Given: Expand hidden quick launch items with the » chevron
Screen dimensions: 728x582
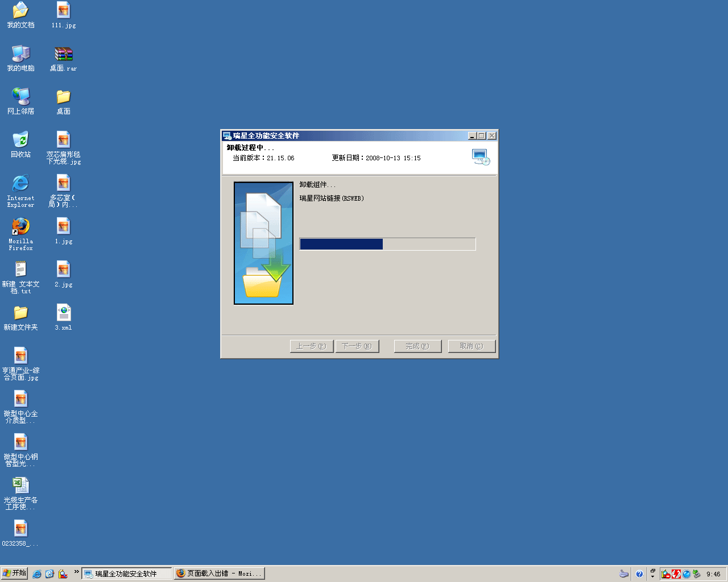Looking at the screenshot, I should coord(76,572).
